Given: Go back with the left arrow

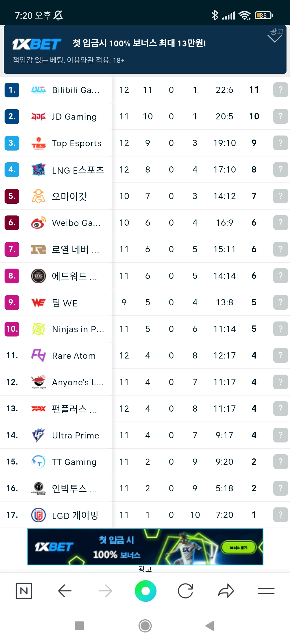Looking at the screenshot, I should 65,591.
